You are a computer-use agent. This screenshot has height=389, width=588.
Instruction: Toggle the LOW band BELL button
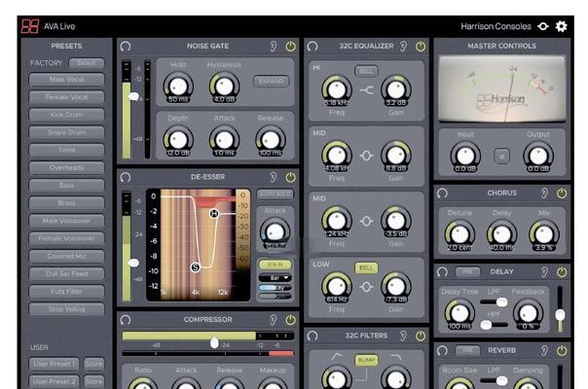tap(366, 268)
